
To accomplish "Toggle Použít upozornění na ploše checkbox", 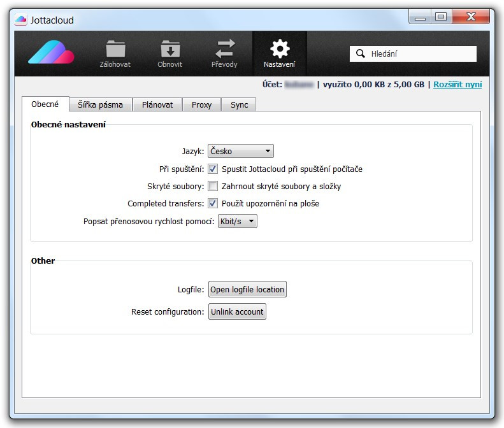I will (x=213, y=203).
